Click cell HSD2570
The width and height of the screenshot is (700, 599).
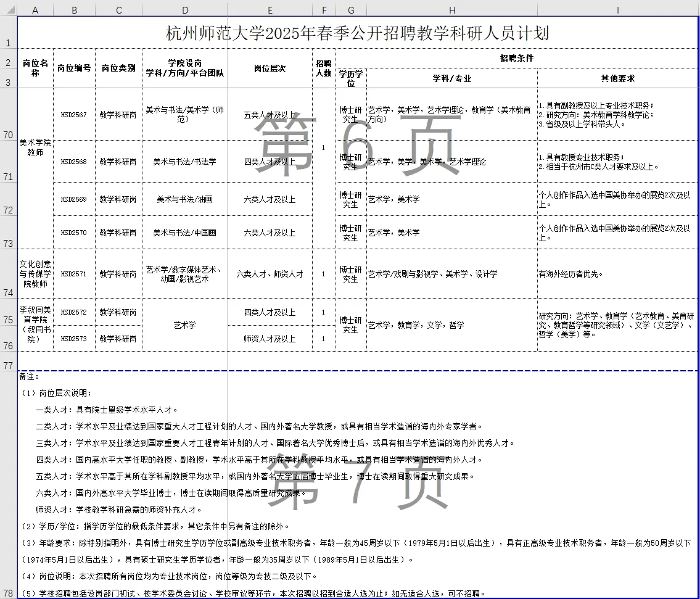[74, 233]
